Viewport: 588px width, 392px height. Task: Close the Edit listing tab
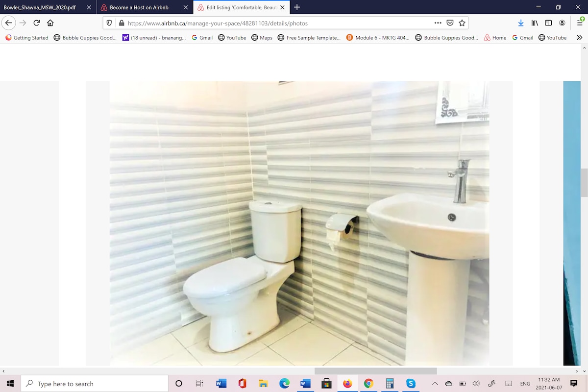(x=282, y=7)
